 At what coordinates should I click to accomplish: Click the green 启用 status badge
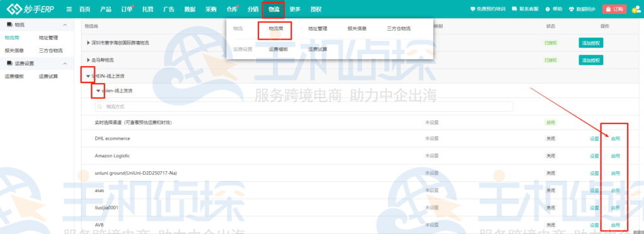pos(550,122)
